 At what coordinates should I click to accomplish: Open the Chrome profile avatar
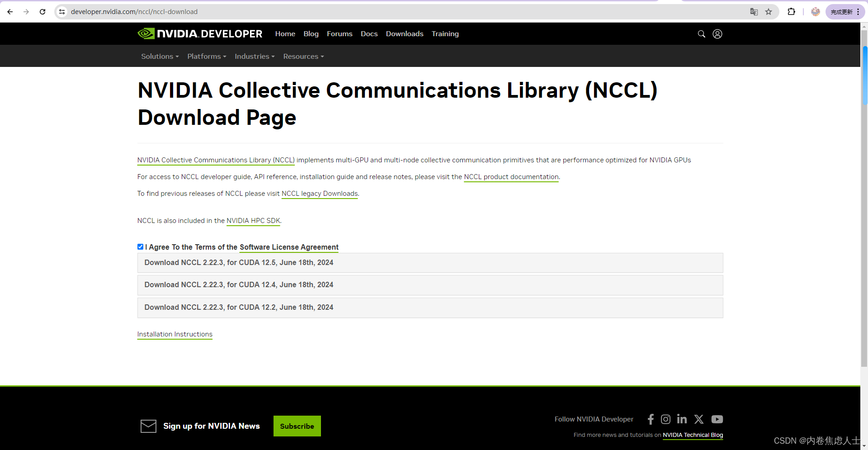(x=816, y=12)
